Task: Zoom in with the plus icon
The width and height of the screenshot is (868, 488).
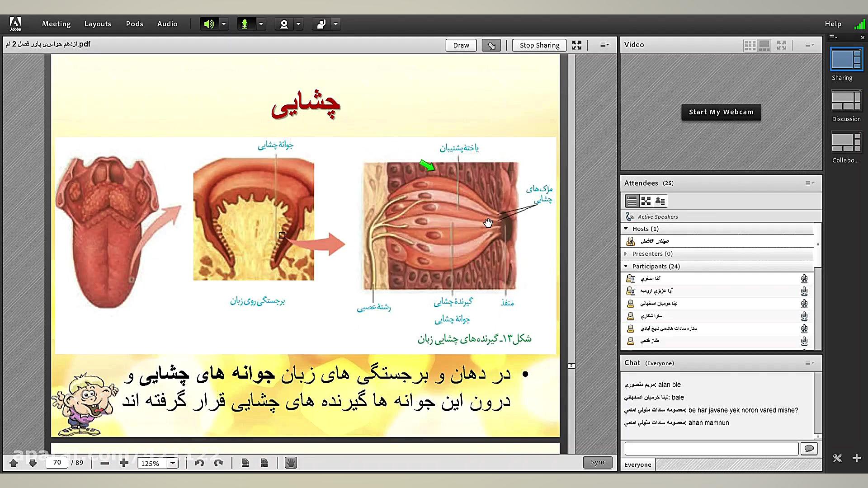Action: pyautogui.click(x=124, y=463)
